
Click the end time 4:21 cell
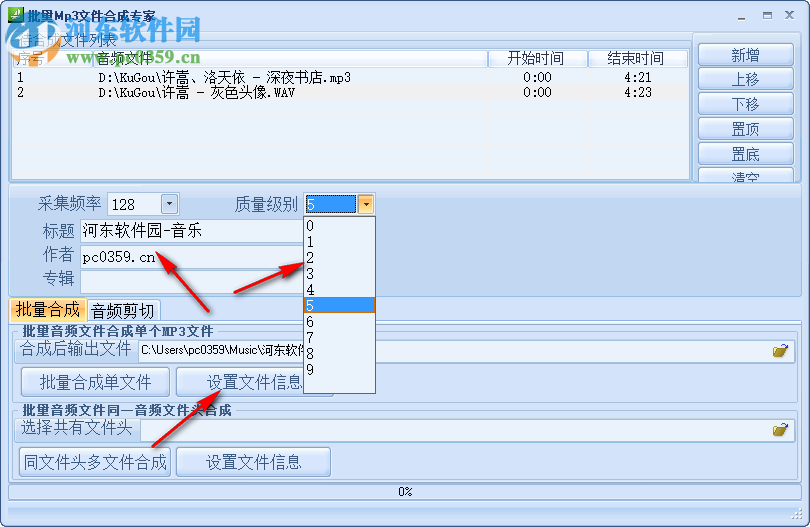coord(637,78)
